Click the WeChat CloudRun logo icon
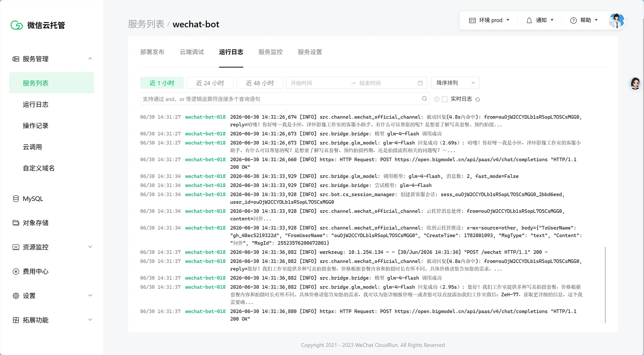 click(16, 25)
